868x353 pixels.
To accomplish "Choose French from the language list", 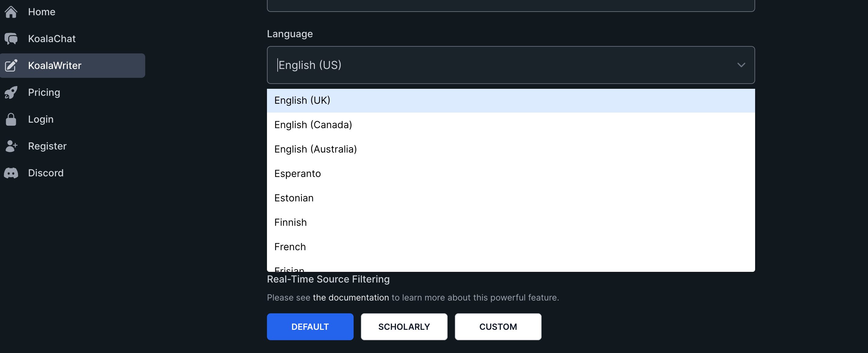I will pos(290,247).
